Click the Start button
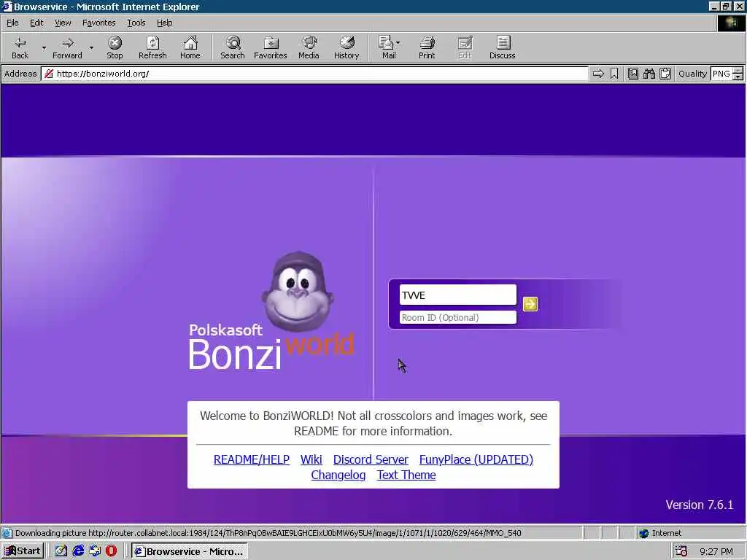Viewport: 747px width, 560px height. coord(23,551)
